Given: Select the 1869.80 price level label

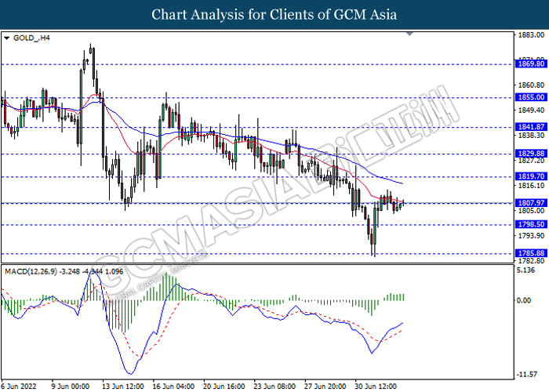Looking at the screenshot, I should 531,64.
